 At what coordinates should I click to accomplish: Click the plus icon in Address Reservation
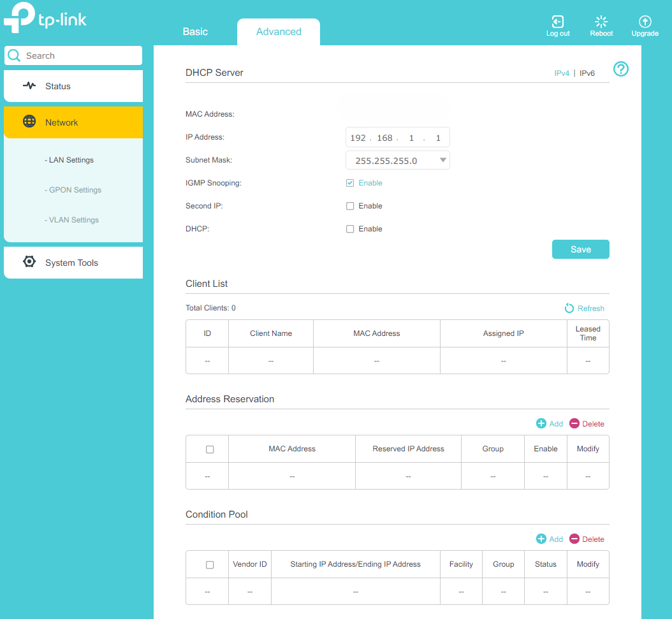541,423
